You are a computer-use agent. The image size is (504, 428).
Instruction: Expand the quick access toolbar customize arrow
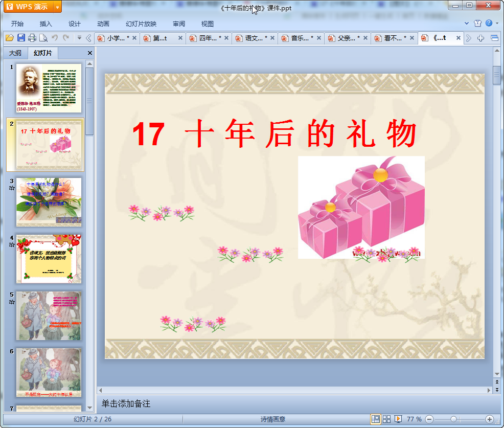pos(79,38)
